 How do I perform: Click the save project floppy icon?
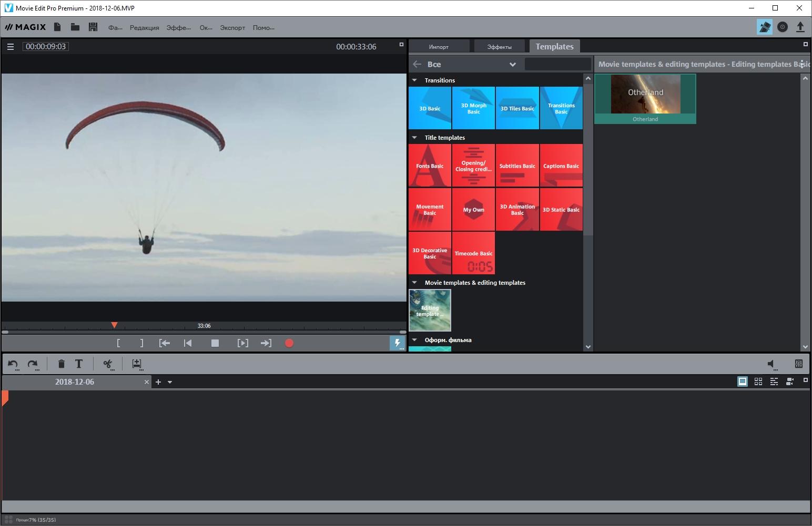coord(93,27)
